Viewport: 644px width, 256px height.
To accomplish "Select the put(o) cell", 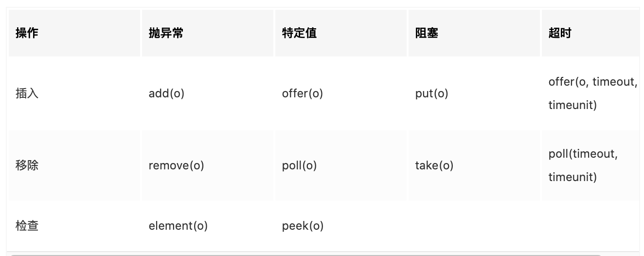I will (431, 93).
